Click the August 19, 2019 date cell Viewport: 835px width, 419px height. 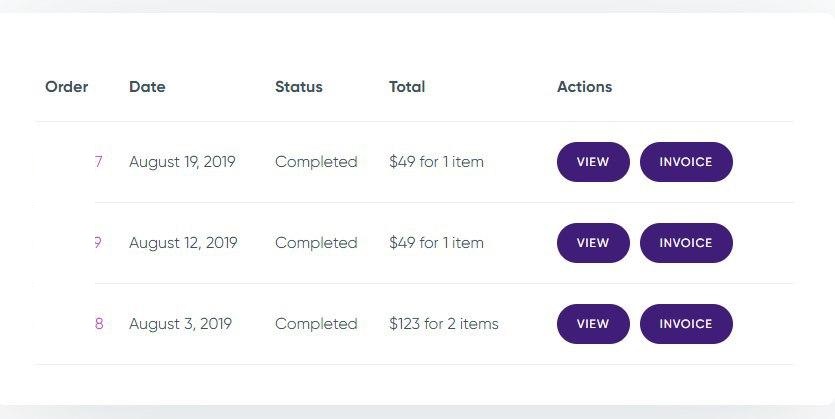click(182, 162)
